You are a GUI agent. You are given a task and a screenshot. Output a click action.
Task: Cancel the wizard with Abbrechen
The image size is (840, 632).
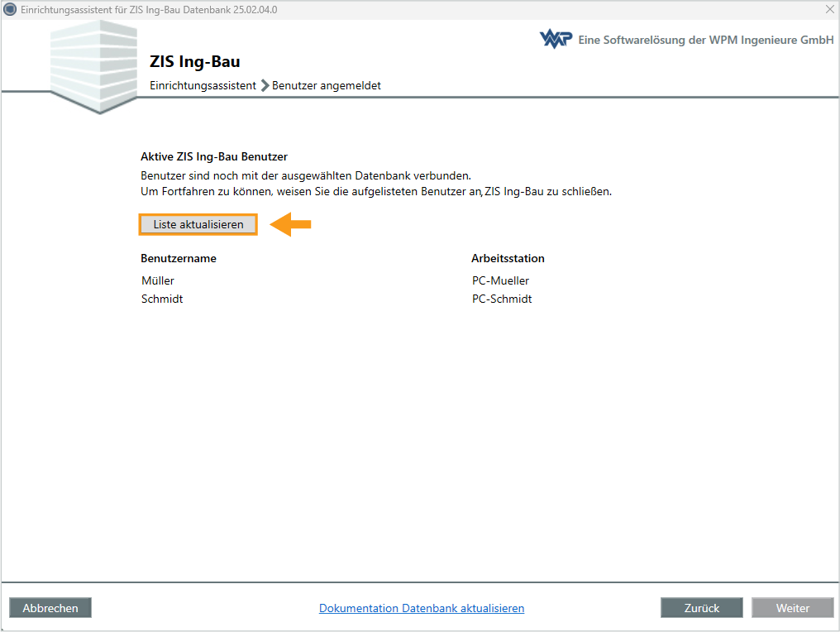pos(50,608)
